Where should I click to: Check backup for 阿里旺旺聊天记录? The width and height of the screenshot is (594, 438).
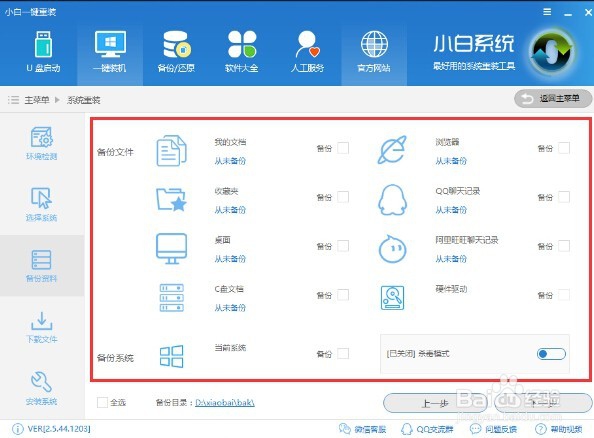point(564,246)
